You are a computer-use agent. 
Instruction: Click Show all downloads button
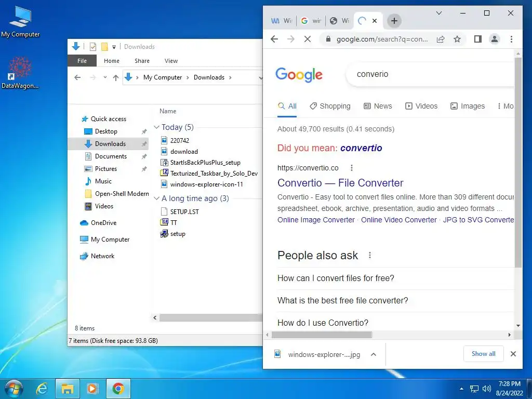tap(484, 354)
